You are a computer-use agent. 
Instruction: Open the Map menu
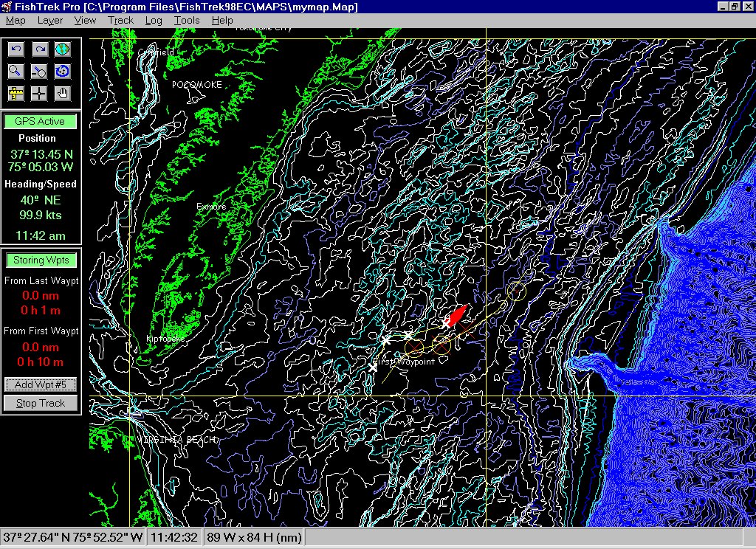pos(16,20)
